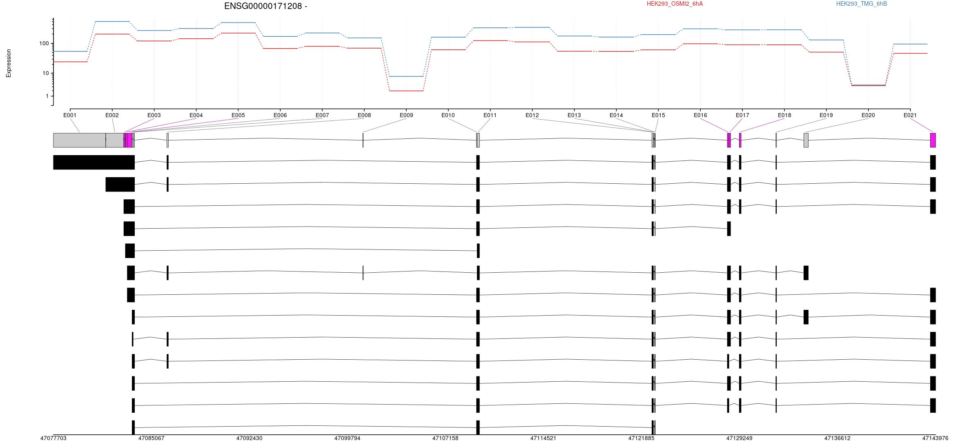Select exon label E005

[238, 115]
